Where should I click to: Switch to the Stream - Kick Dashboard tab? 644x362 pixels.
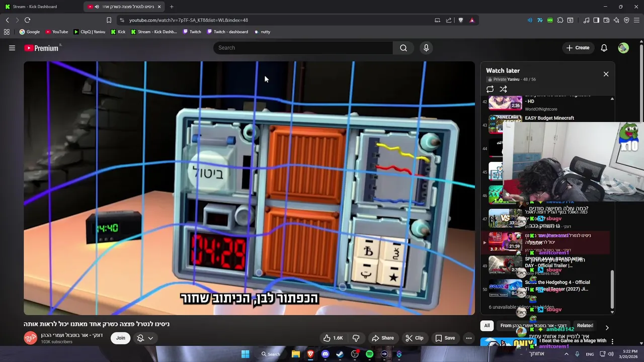click(x=41, y=7)
